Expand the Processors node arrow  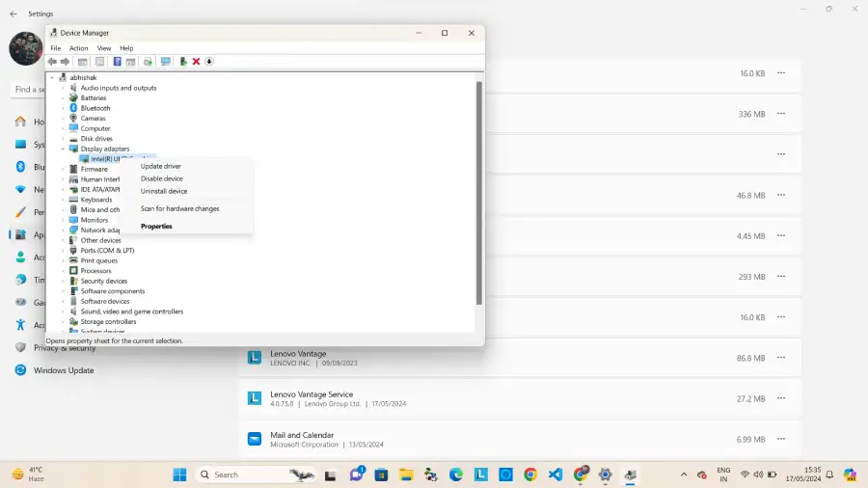pos(63,271)
